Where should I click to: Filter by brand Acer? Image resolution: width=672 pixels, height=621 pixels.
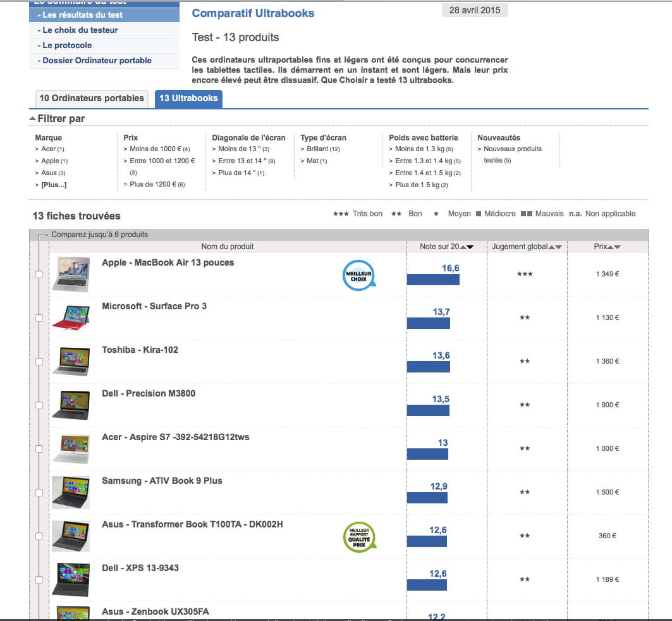point(52,149)
